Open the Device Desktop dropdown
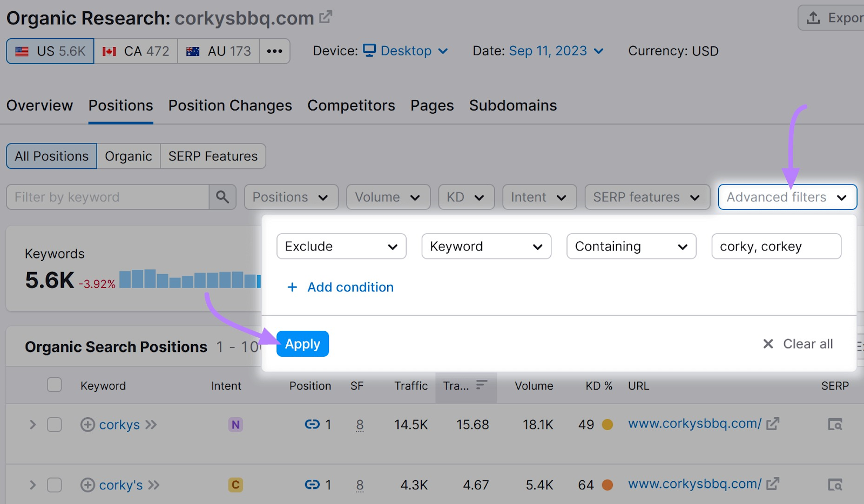Viewport: 864px width, 504px height. tap(406, 51)
